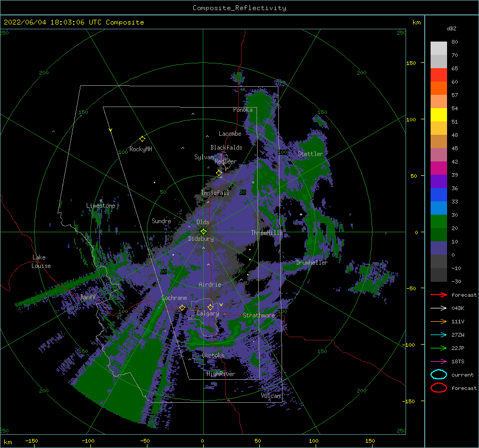This screenshot has height=448, width=479.
Task: Click the cyan 27ZW arrow icon
Action: coord(439,335)
